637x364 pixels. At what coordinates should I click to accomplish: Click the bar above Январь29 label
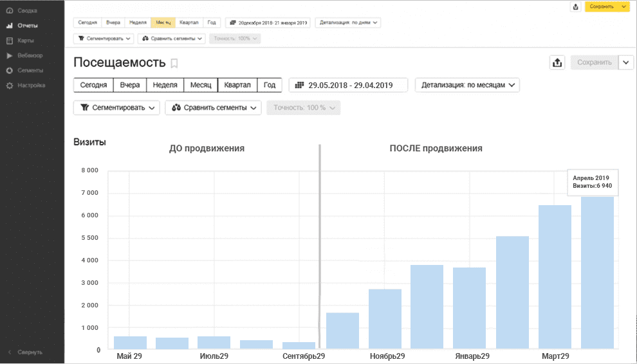coord(469,308)
